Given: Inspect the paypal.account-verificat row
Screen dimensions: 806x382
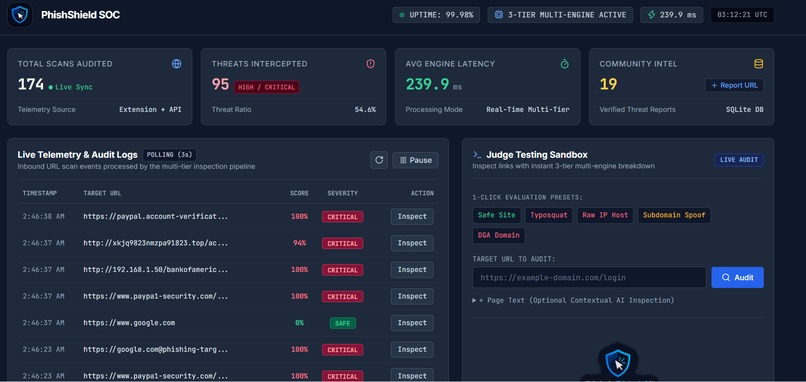Looking at the screenshot, I should 412,216.
